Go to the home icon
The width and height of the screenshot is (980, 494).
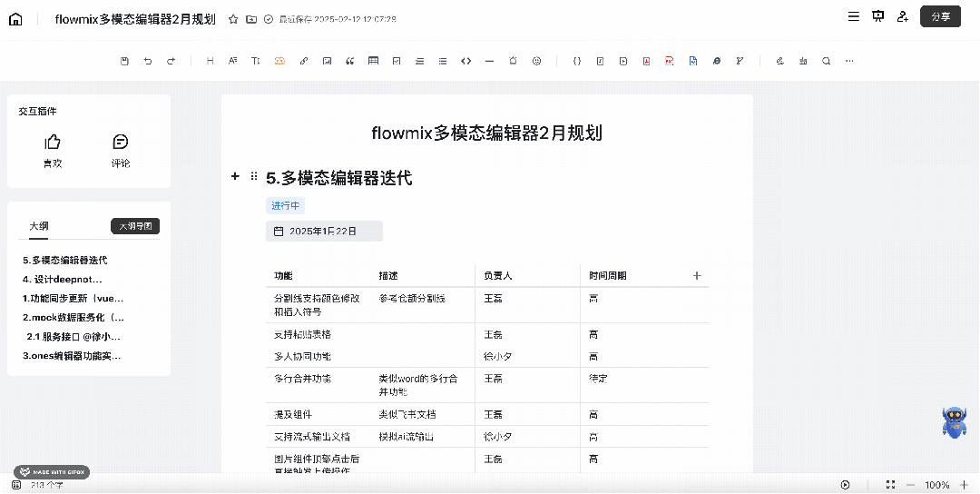point(15,19)
